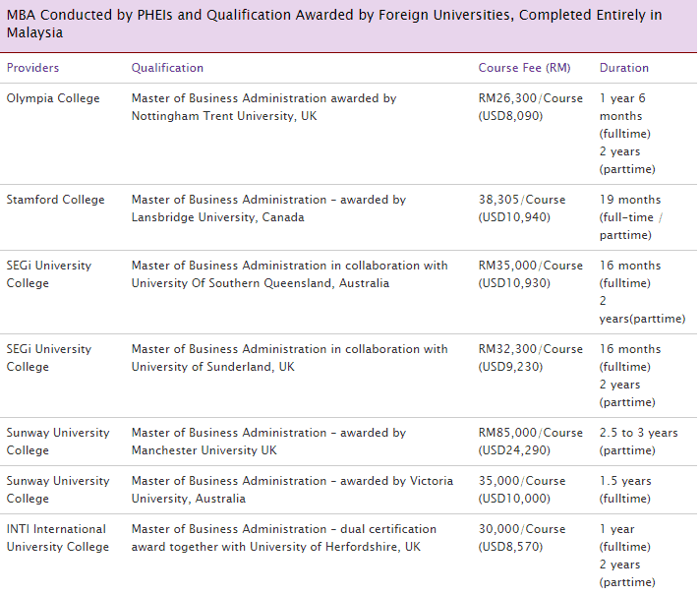The width and height of the screenshot is (700, 595).
Task: Click the 'Providers' column header
Action: click(32, 68)
